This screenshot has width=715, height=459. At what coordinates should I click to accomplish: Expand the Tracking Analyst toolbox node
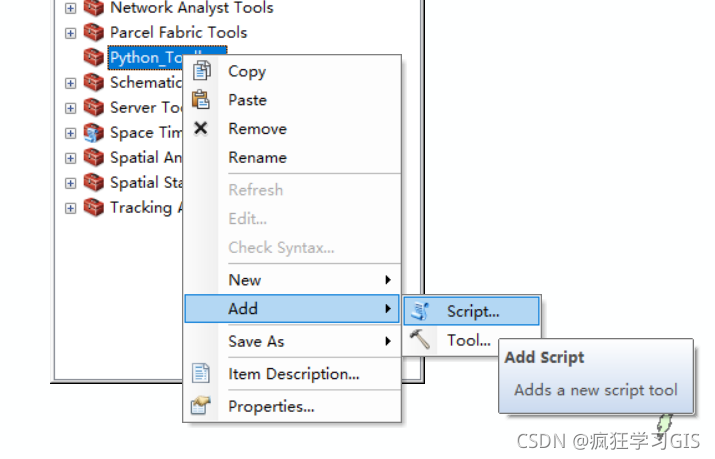[70, 208]
